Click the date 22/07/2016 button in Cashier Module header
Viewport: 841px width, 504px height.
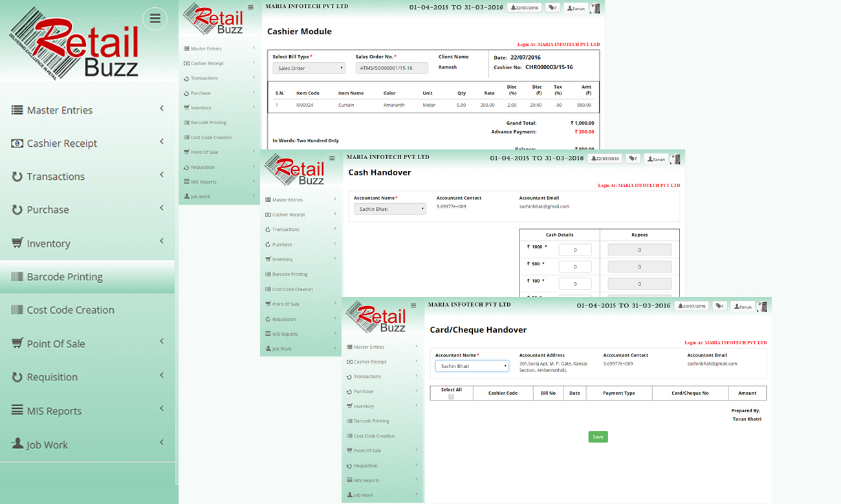525,8
